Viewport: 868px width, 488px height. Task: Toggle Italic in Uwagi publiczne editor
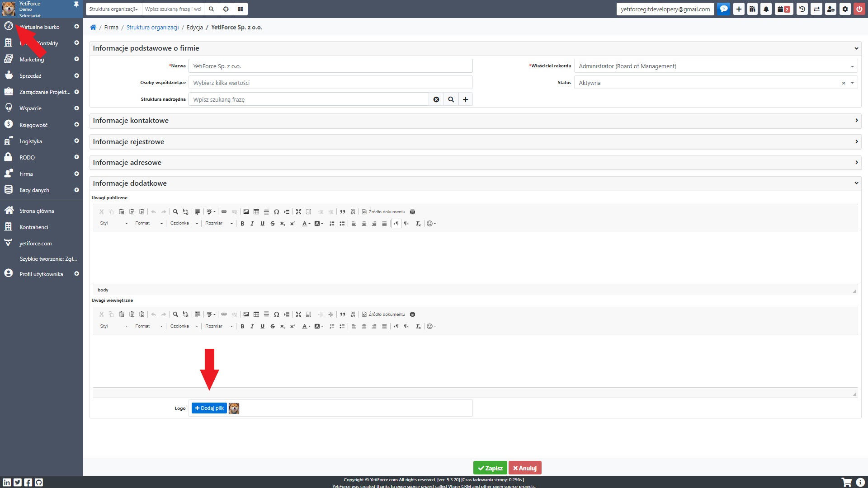(252, 224)
